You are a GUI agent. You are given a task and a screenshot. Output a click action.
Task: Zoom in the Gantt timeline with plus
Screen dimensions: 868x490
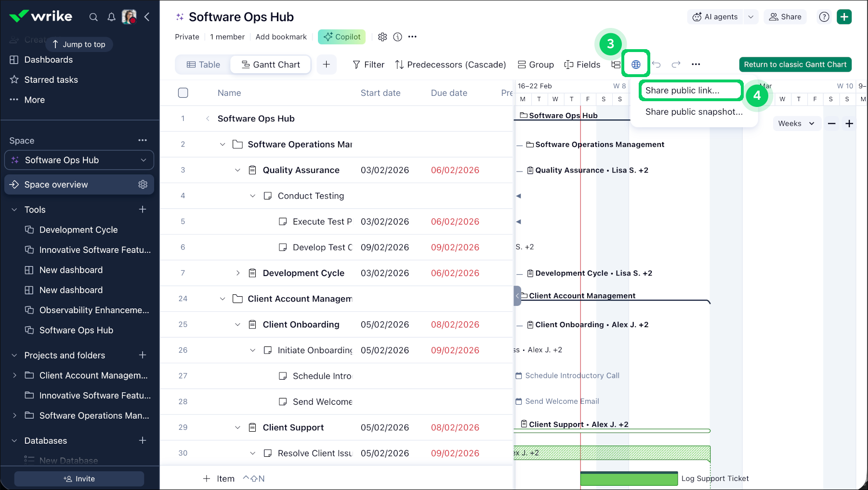coord(849,124)
